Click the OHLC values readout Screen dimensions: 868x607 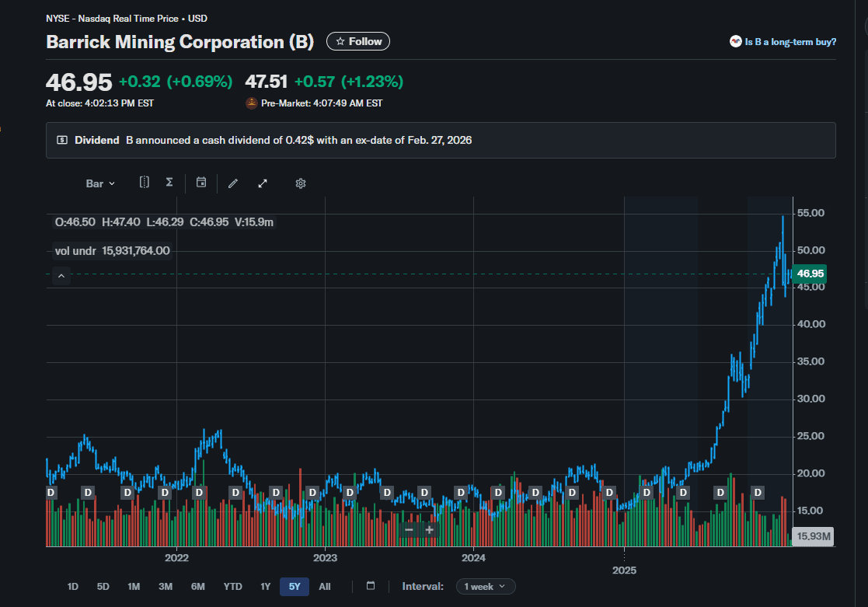tap(164, 222)
